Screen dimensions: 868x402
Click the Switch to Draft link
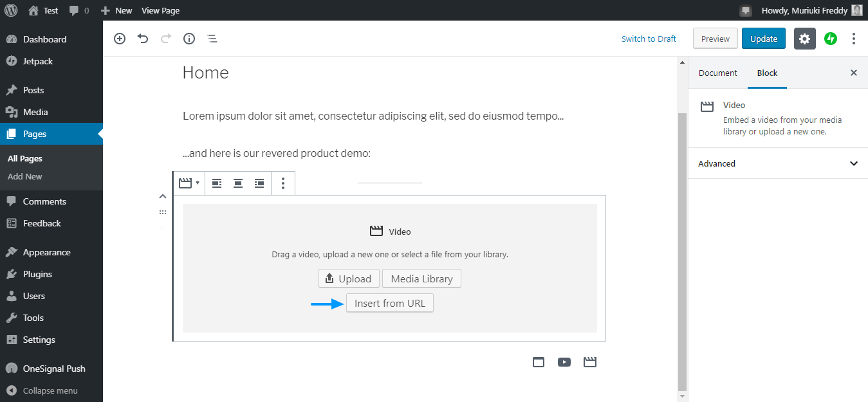649,39
